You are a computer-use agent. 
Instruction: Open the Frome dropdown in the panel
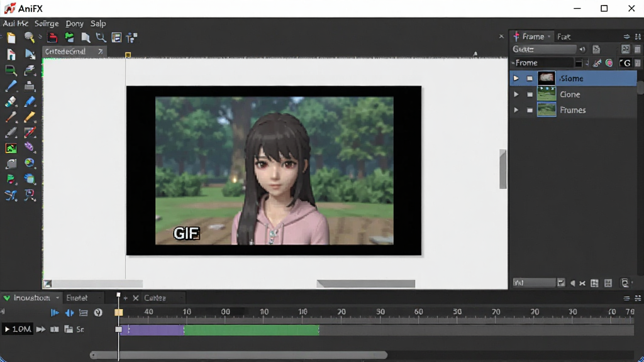click(542, 63)
